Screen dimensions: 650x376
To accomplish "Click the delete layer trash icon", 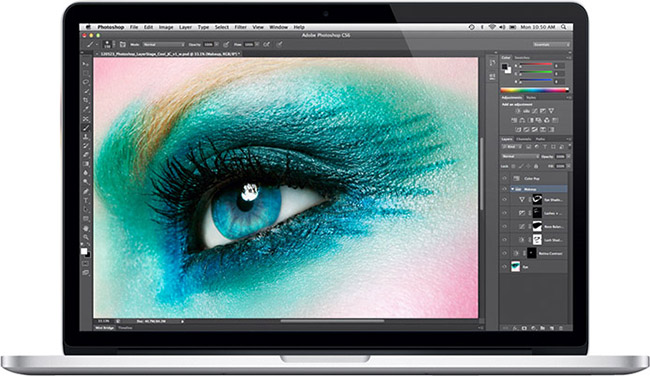I will [x=561, y=328].
